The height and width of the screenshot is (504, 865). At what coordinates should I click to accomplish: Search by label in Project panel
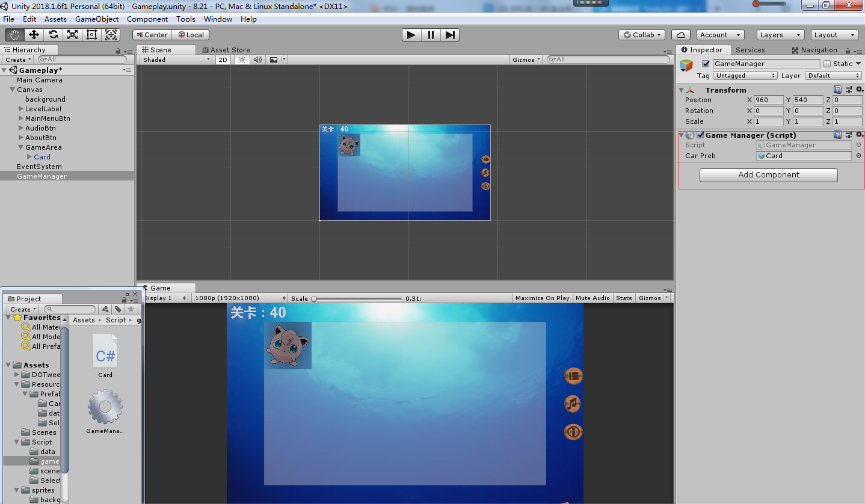click(118, 309)
